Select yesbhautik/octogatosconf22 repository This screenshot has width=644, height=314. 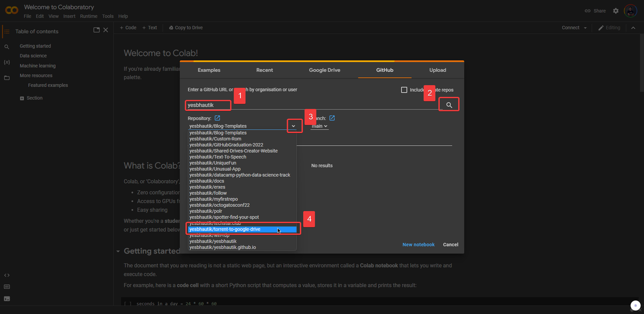pyautogui.click(x=243, y=205)
